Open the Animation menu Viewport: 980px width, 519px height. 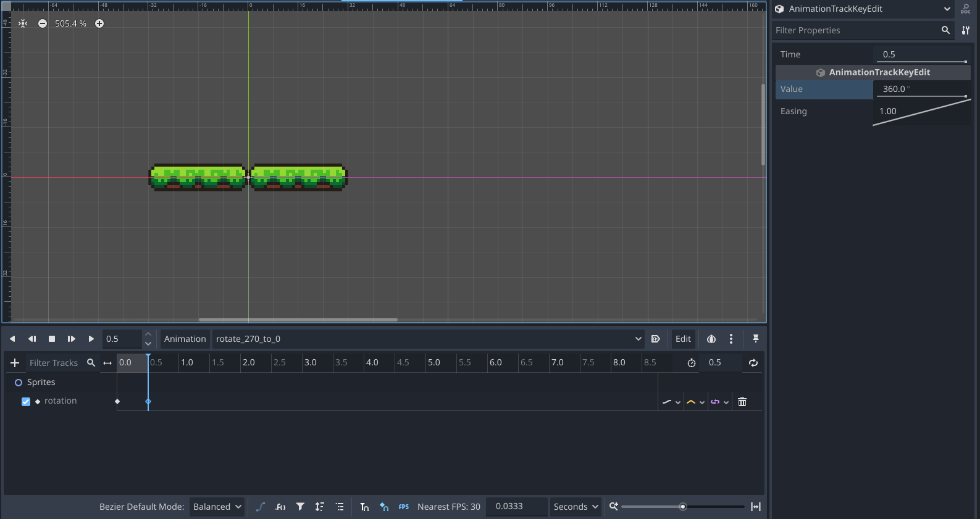(185, 339)
